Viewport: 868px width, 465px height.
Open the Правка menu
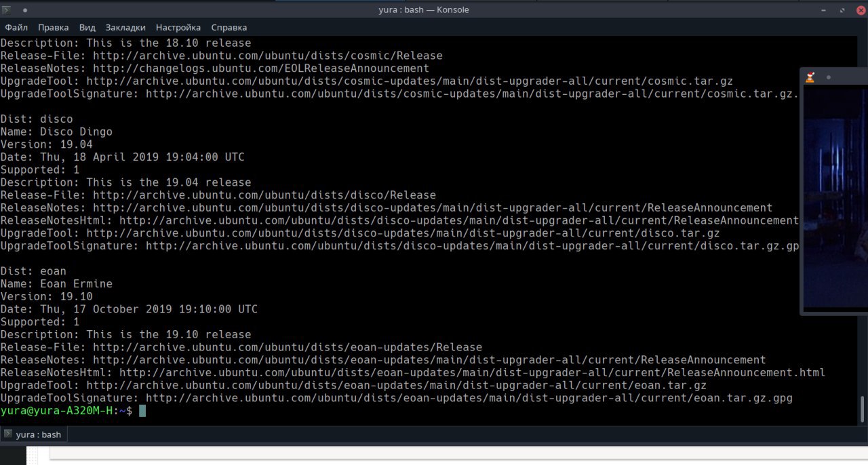coord(54,28)
